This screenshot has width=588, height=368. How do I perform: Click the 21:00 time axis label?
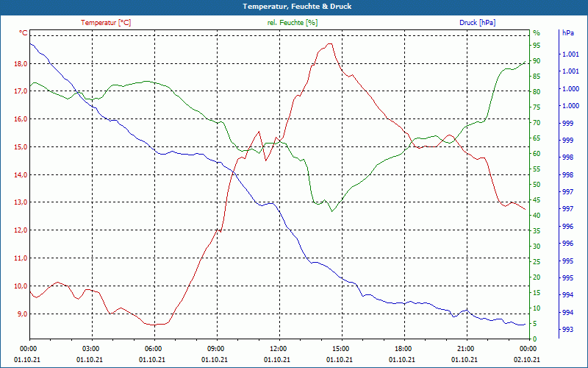[x=466, y=349]
